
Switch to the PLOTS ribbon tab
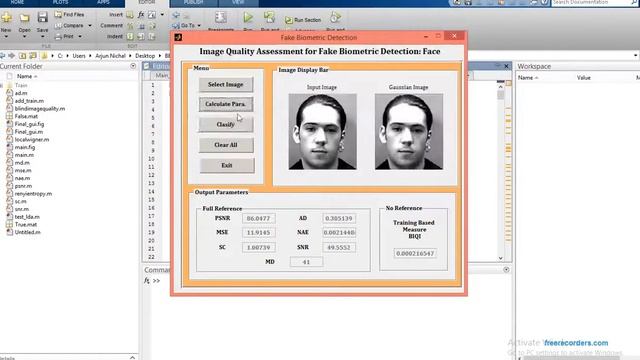[x=60, y=2]
